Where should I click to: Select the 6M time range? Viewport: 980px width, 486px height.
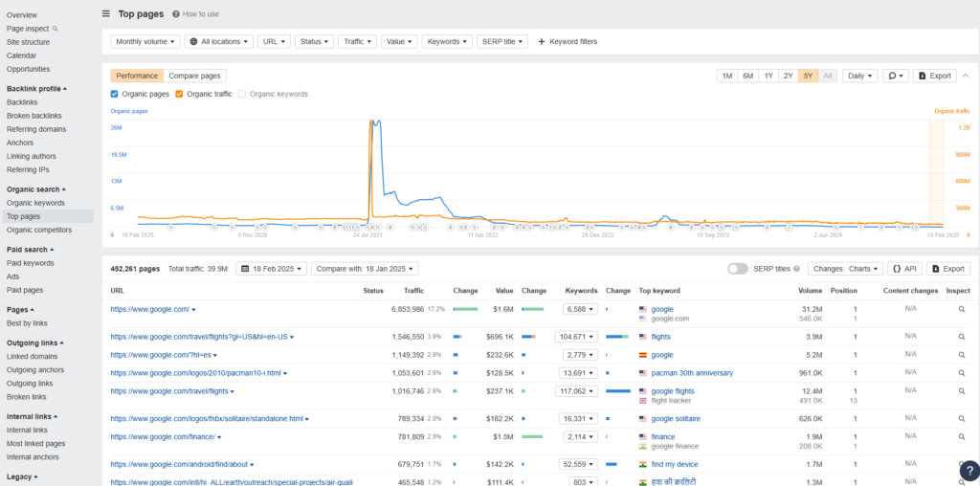(747, 76)
